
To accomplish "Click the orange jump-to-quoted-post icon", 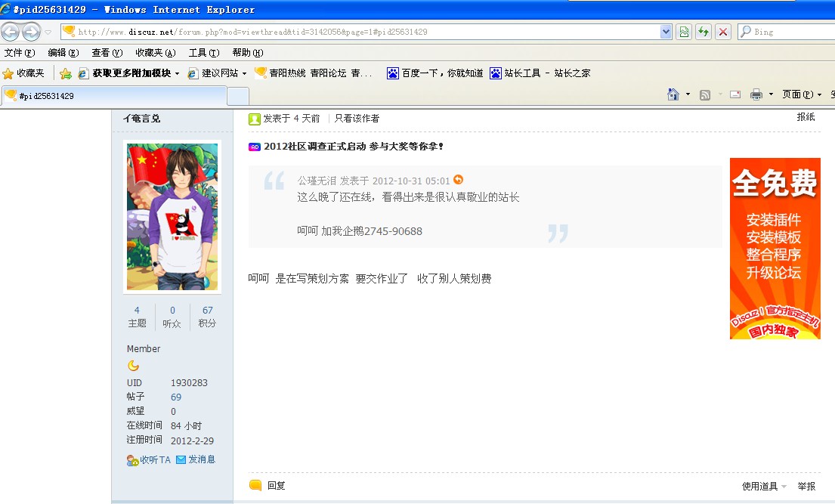I will 458,180.
